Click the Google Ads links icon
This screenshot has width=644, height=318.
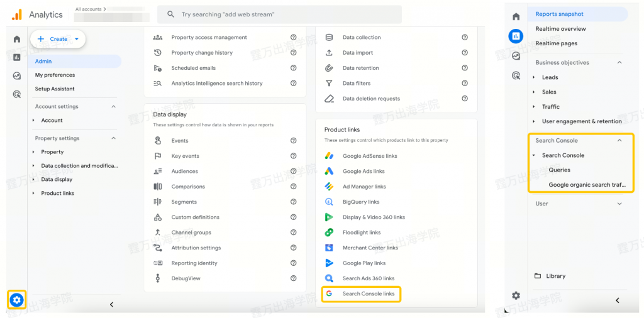329,171
